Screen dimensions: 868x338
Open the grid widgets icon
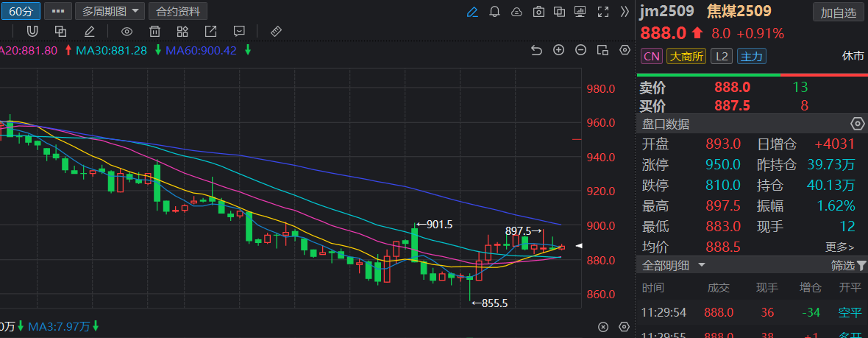182,31
